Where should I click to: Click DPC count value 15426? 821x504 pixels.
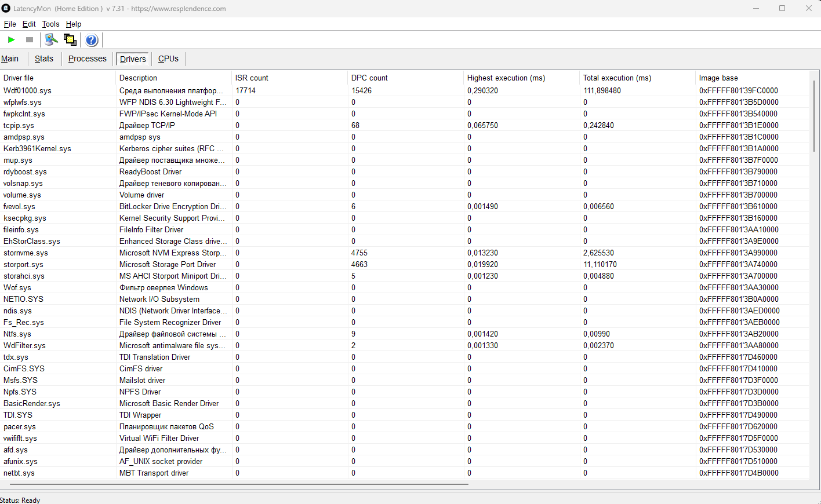[361, 90]
